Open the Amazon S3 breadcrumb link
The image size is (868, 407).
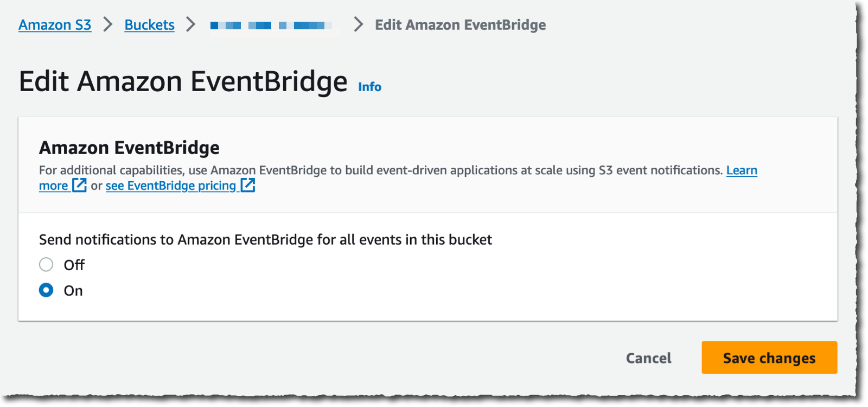tap(55, 24)
